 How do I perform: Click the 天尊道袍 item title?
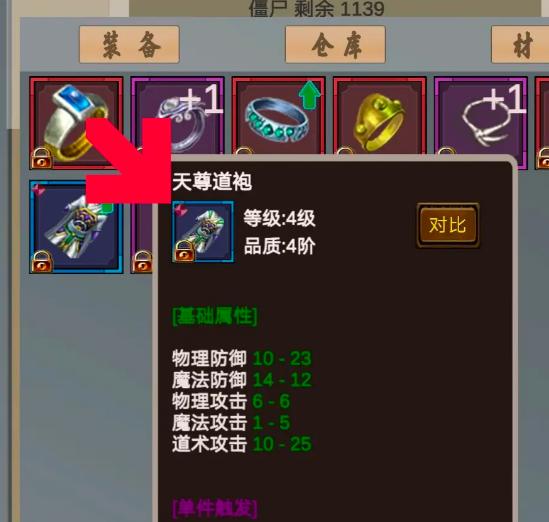point(212,182)
